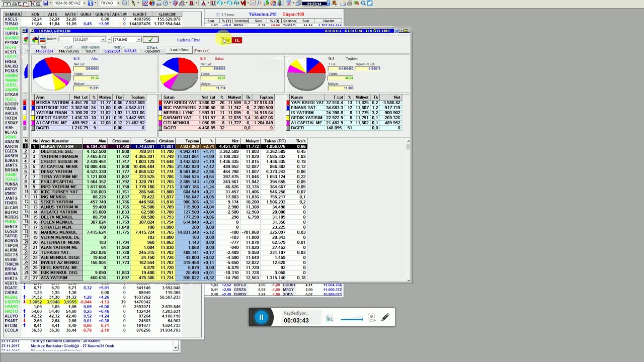
Task: Click the blue save diskette toolbar icon
Action: [46, 4]
